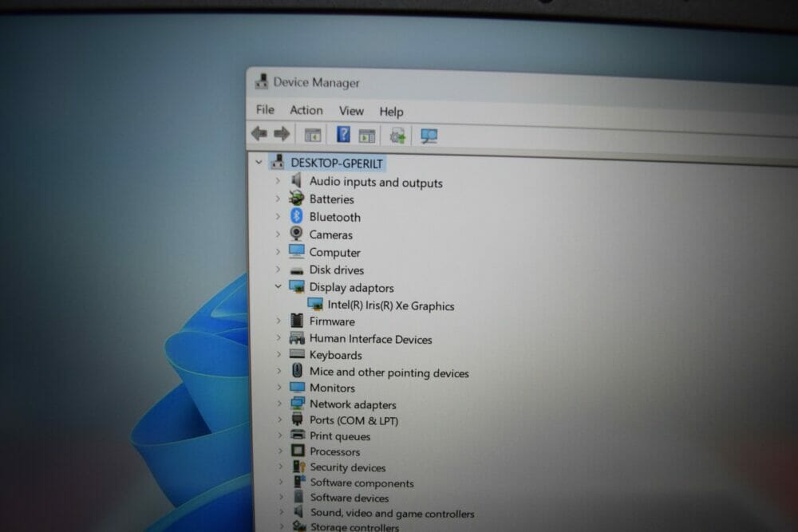Click the Back arrow toolbar icon
This screenshot has height=532, width=798.
259,134
